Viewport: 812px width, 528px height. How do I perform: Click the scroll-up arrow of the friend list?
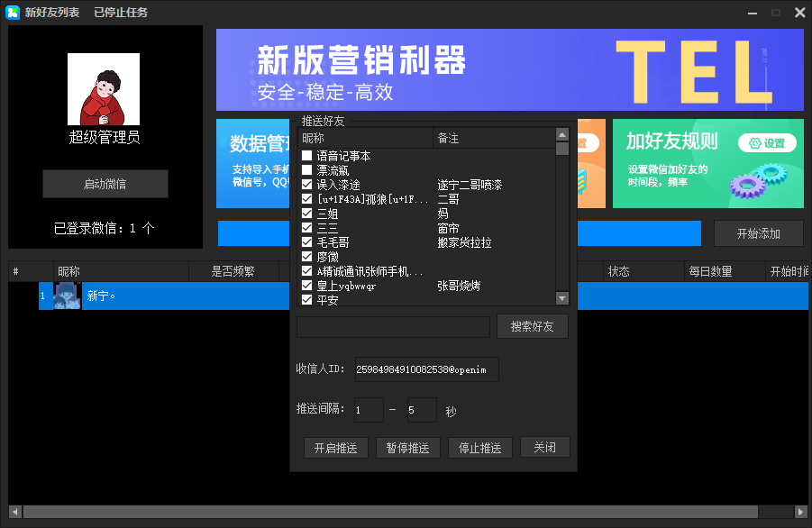[x=561, y=133]
